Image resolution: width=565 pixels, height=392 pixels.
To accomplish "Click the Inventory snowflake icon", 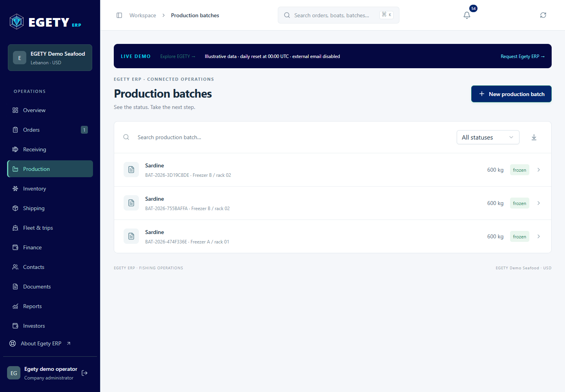I will point(15,189).
